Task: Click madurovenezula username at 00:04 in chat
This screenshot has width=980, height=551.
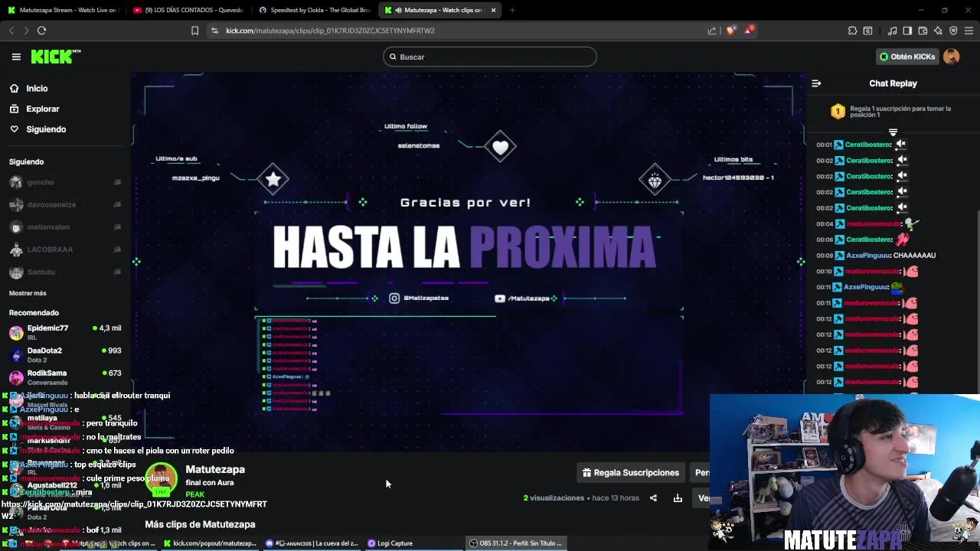Action: 873,224
